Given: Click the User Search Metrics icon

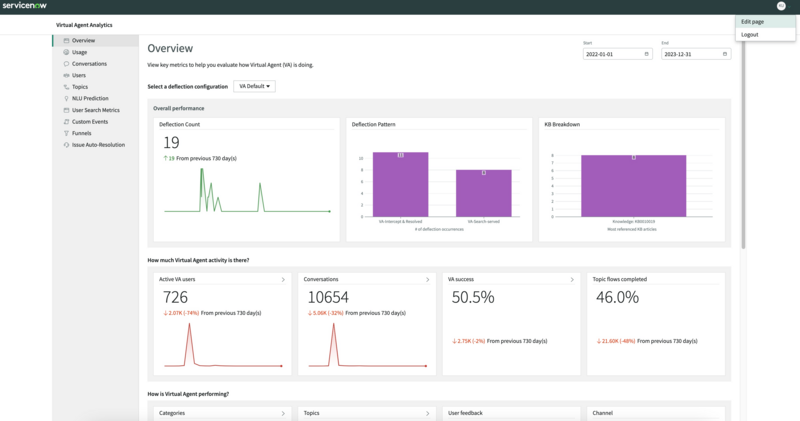Looking at the screenshot, I should tap(66, 110).
